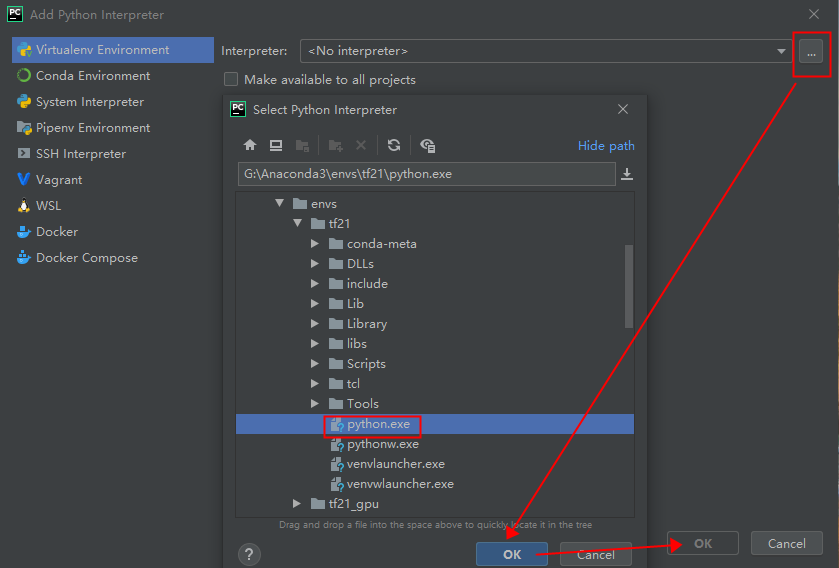The width and height of the screenshot is (839, 568).
Task: Go to the home directory icon
Action: click(250, 145)
